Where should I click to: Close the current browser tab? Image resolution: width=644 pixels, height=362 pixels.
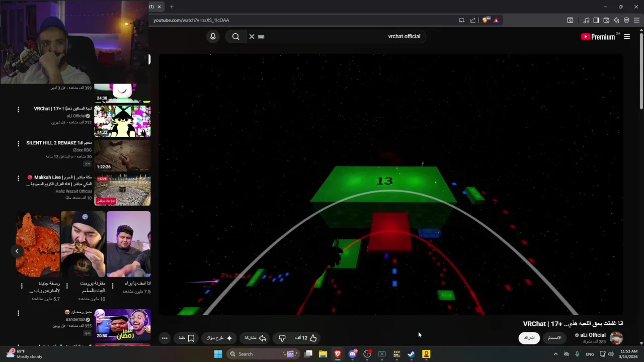click(x=159, y=7)
